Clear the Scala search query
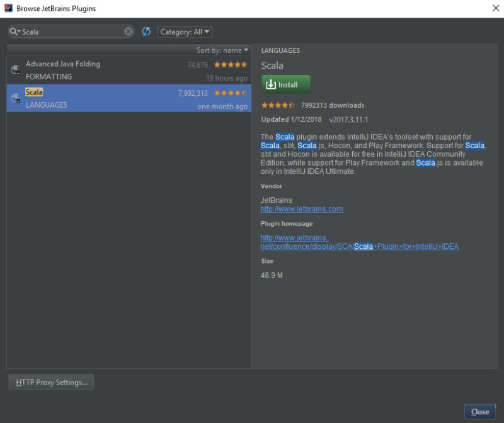504x423 pixels. click(128, 30)
